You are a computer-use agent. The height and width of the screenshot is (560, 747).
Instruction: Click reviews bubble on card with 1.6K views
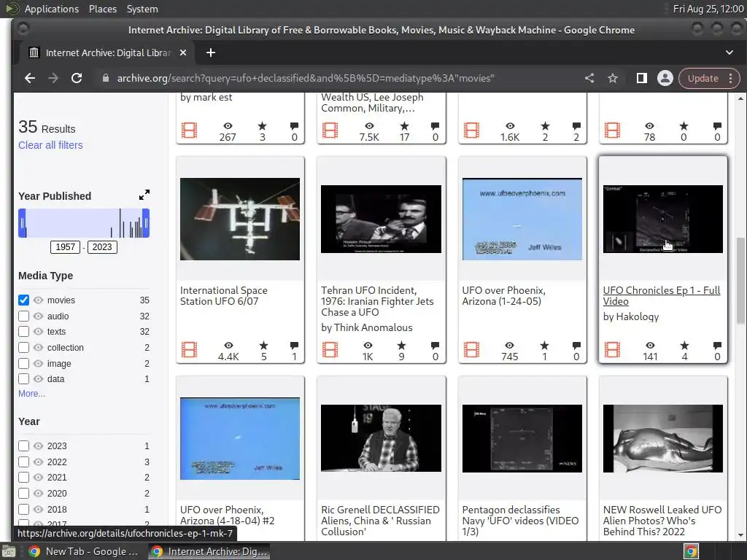point(576,125)
